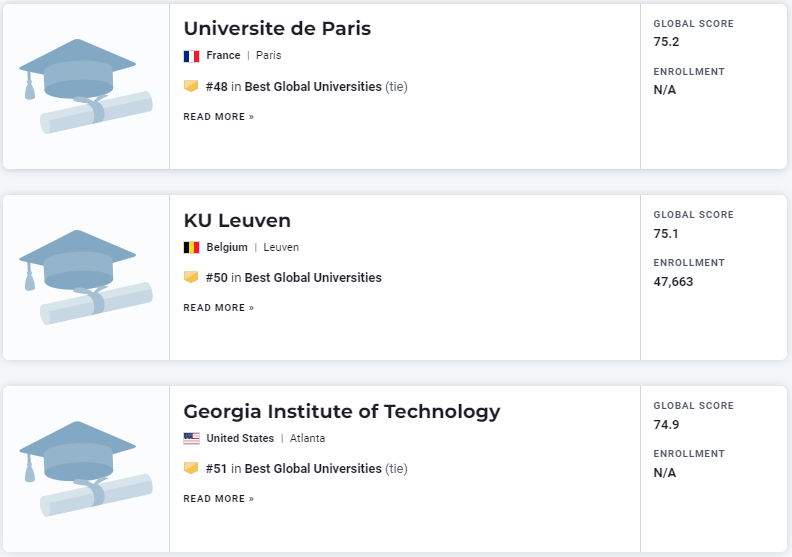Click the ranking badge icon beside #48

coord(191,86)
